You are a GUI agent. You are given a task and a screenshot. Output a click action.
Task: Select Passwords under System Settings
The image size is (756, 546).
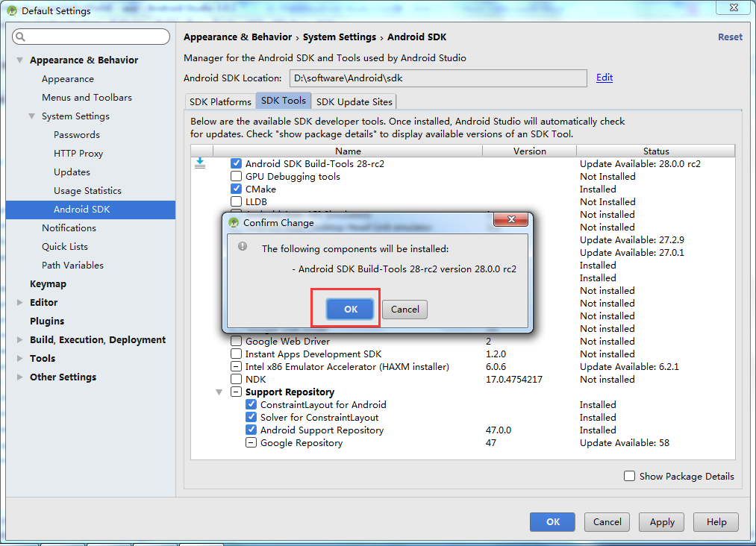click(77, 135)
